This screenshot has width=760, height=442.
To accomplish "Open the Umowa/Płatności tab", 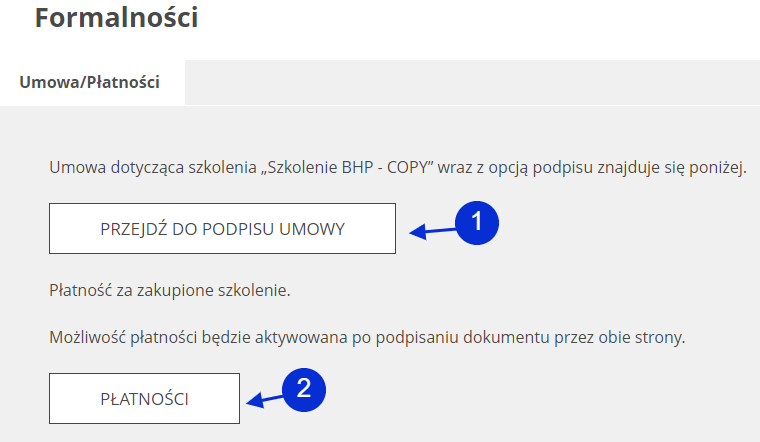I will 90,83.
